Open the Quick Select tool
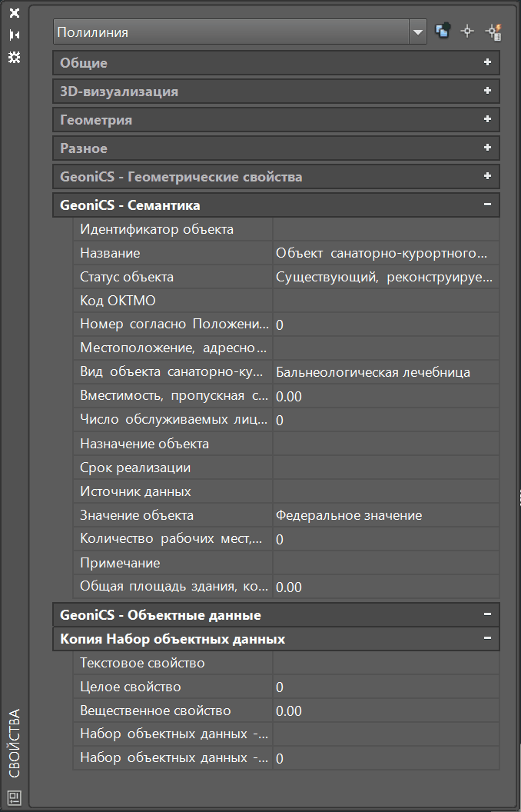Image resolution: width=521 pixels, height=812 pixels. point(493,32)
